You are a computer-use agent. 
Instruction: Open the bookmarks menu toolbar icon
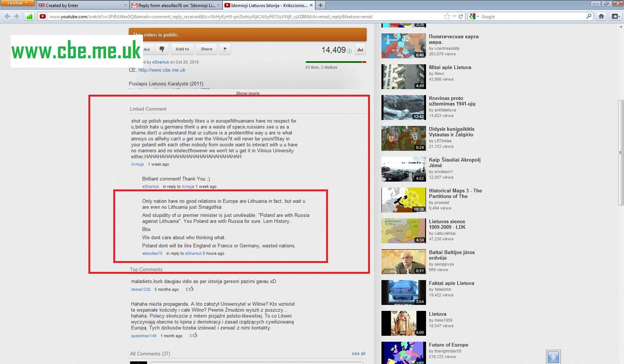615,16
